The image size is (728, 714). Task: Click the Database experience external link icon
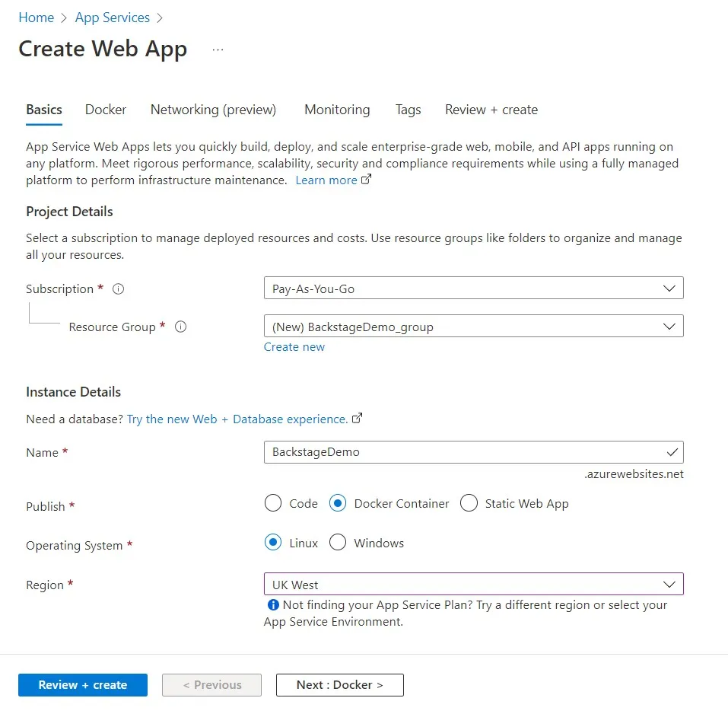(x=357, y=418)
